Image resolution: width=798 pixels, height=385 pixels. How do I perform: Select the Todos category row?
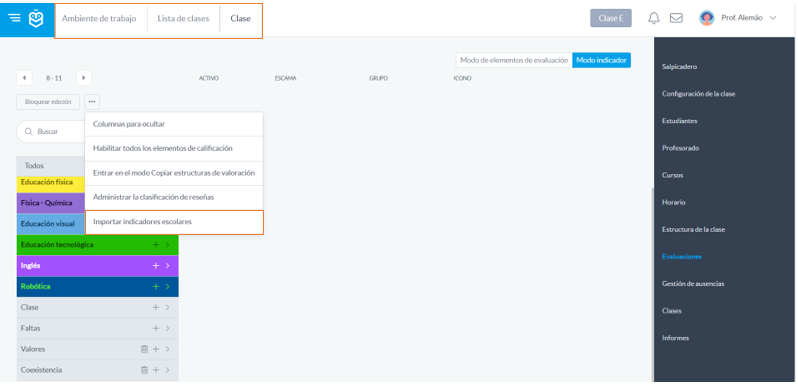pyautogui.click(x=51, y=166)
